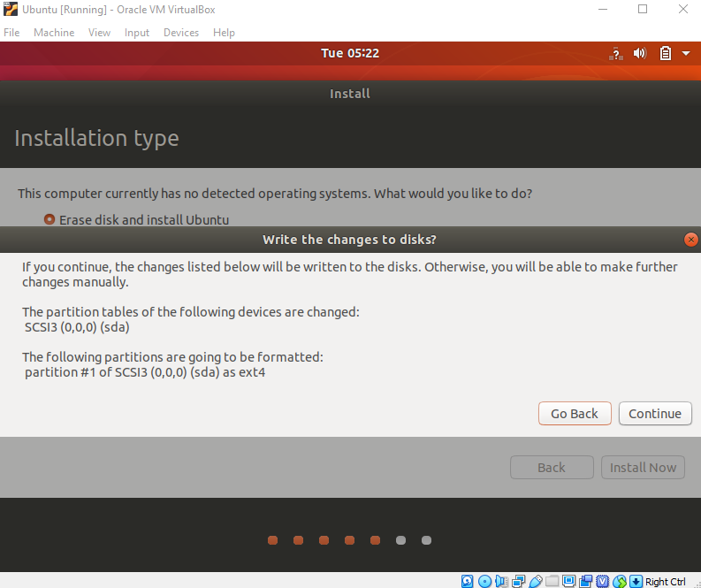Minimize the VirtualBox window
This screenshot has width=701, height=588.
pyautogui.click(x=603, y=9)
